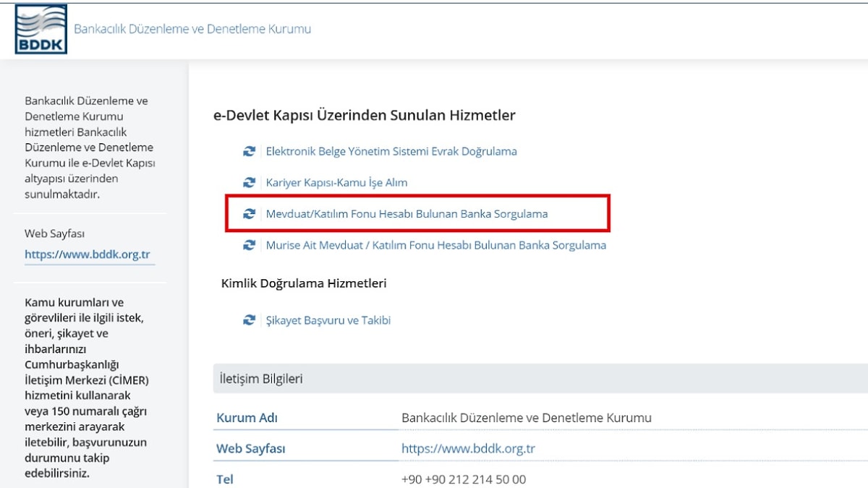Viewport: 868px width, 488px height.
Task: Open the Şikayet Başvuru ve Takibi service
Action: click(328, 320)
